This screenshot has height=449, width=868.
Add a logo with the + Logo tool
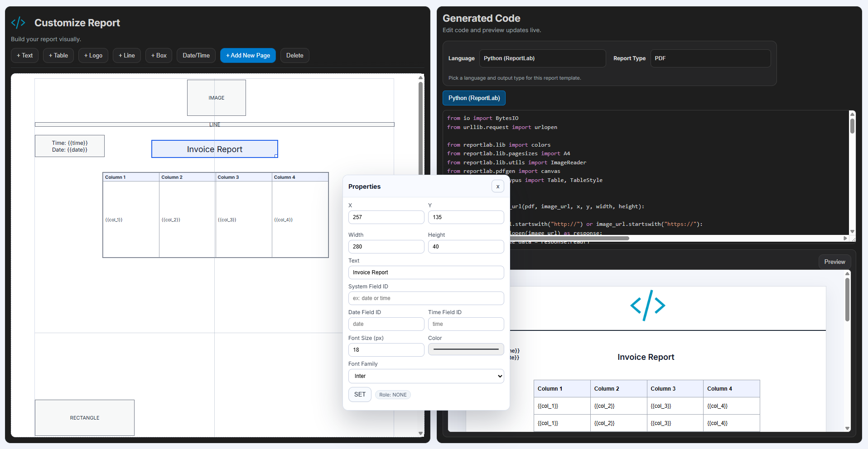(93, 55)
